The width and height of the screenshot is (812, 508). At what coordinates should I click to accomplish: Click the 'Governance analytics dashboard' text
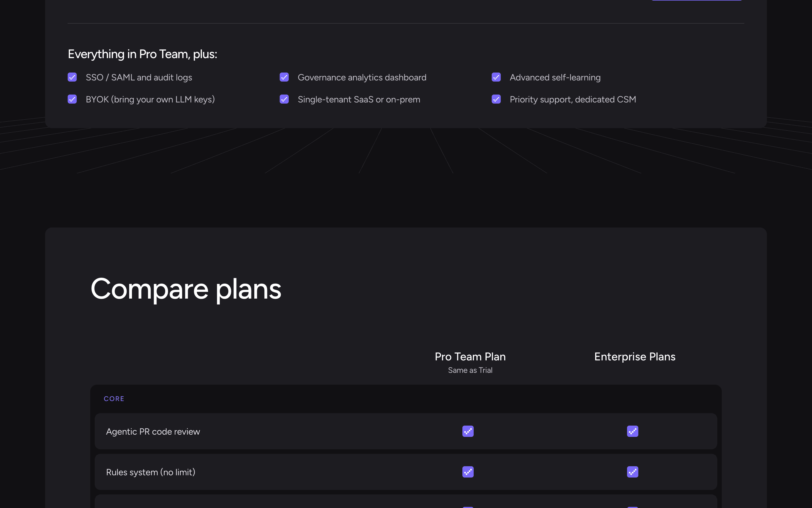pyautogui.click(x=362, y=77)
